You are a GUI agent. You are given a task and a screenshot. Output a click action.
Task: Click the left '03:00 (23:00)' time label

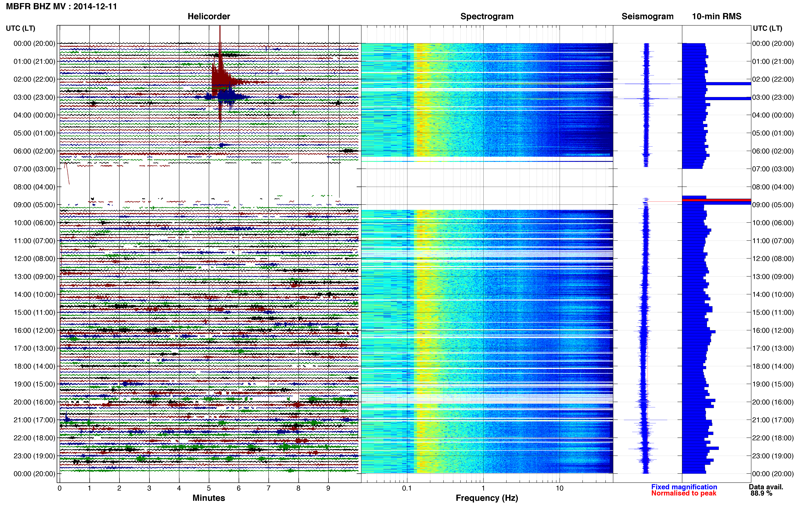pos(34,97)
